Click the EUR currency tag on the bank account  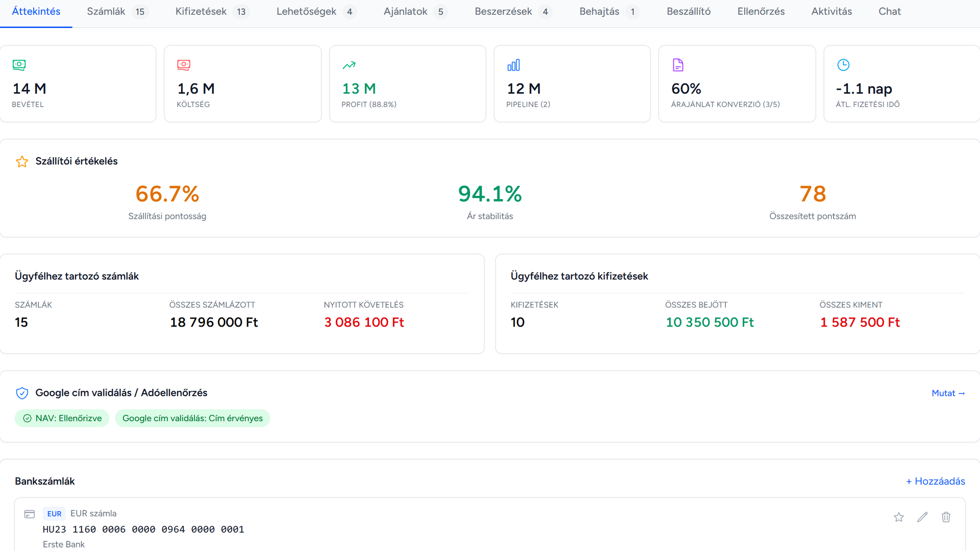[54, 514]
